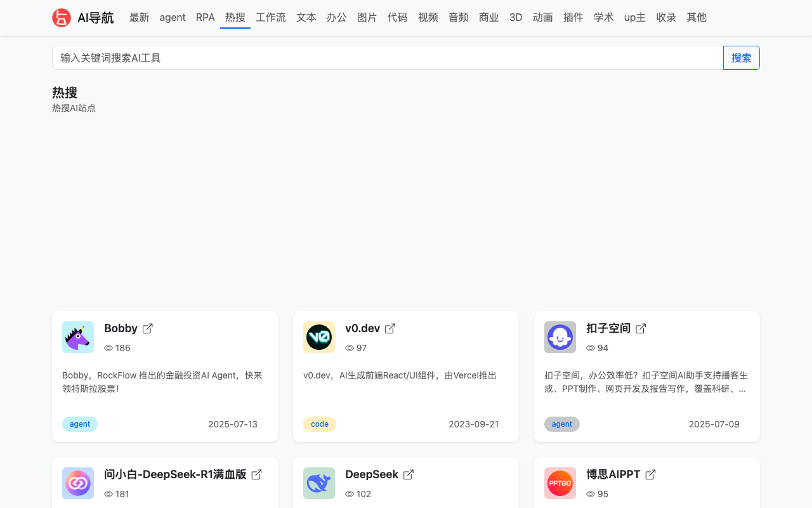Image resolution: width=812 pixels, height=508 pixels.
Task: Click the v0.dev description about React/UI
Action: pyautogui.click(x=400, y=375)
